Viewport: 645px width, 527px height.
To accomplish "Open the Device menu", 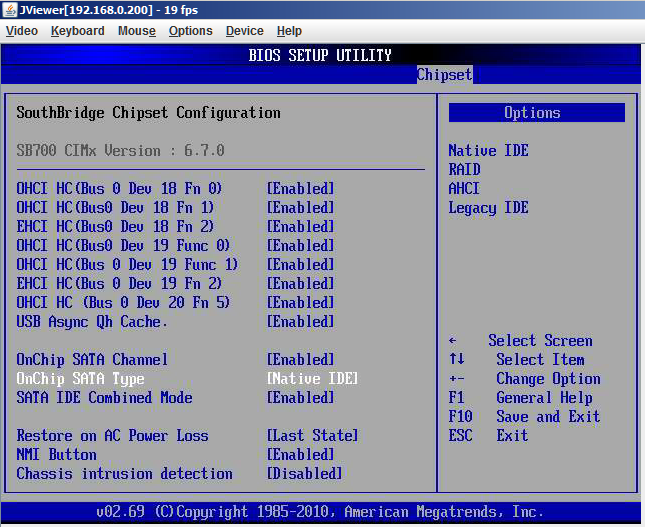I will coord(244,31).
